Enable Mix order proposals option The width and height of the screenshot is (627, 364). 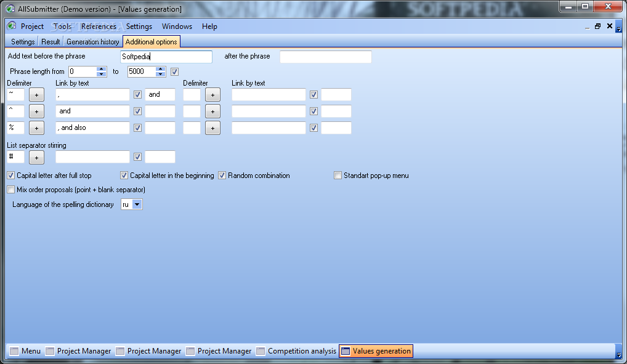[11, 190]
